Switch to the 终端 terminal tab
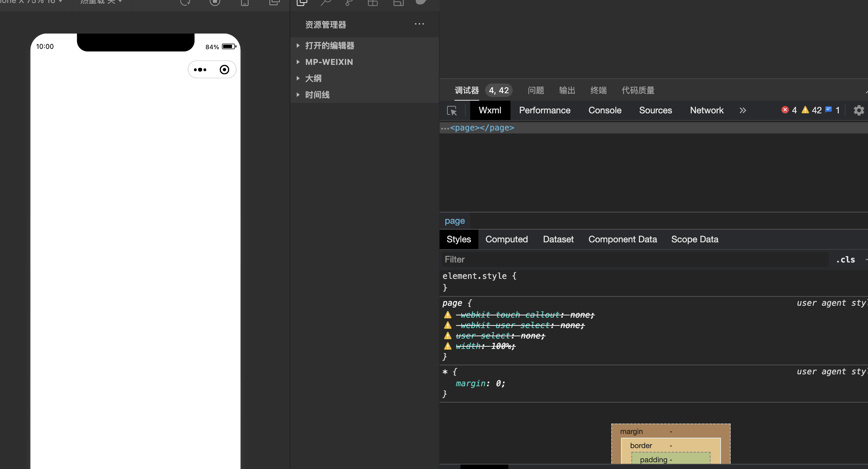Screen dimensions: 868x469 coord(599,91)
